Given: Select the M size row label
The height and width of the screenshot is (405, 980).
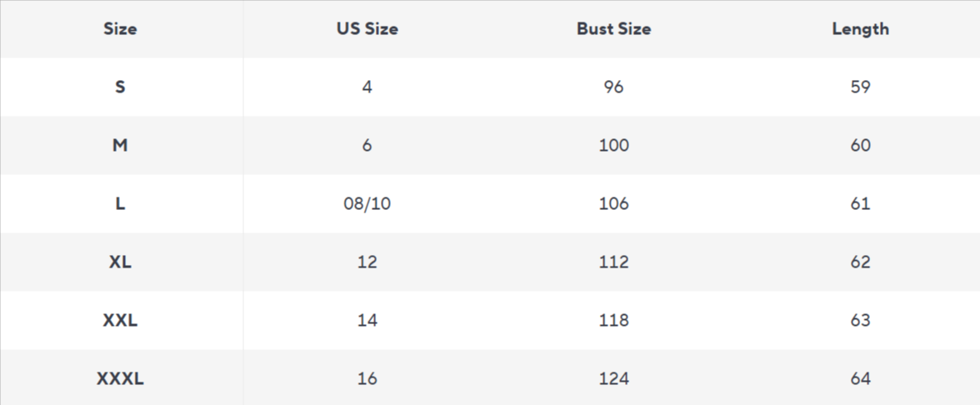Looking at the screenshot, I should click(120, 145).
